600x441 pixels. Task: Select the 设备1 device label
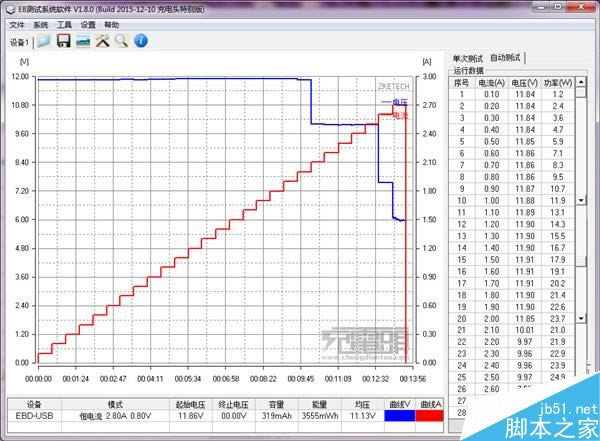(19, 43)
